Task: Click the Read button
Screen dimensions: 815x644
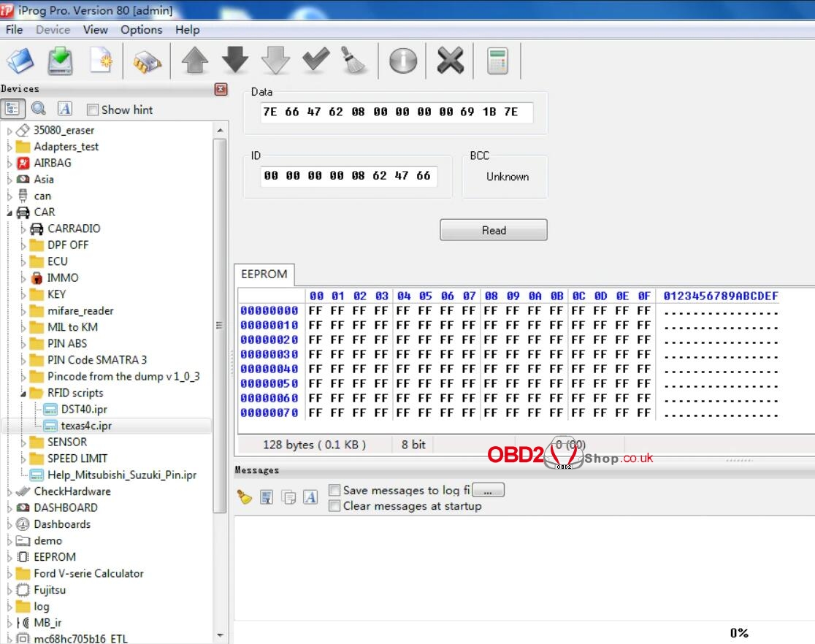Action: tap(493, 230)
